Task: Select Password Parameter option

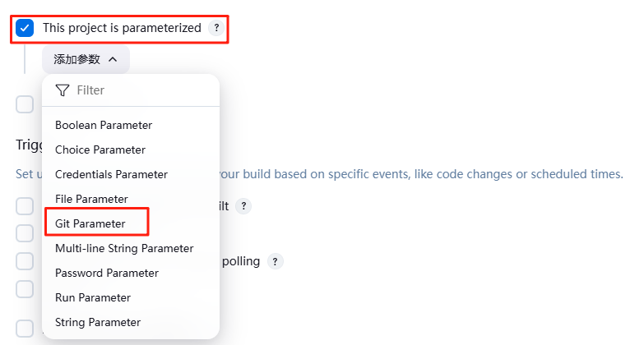Action: click(107, 273)
